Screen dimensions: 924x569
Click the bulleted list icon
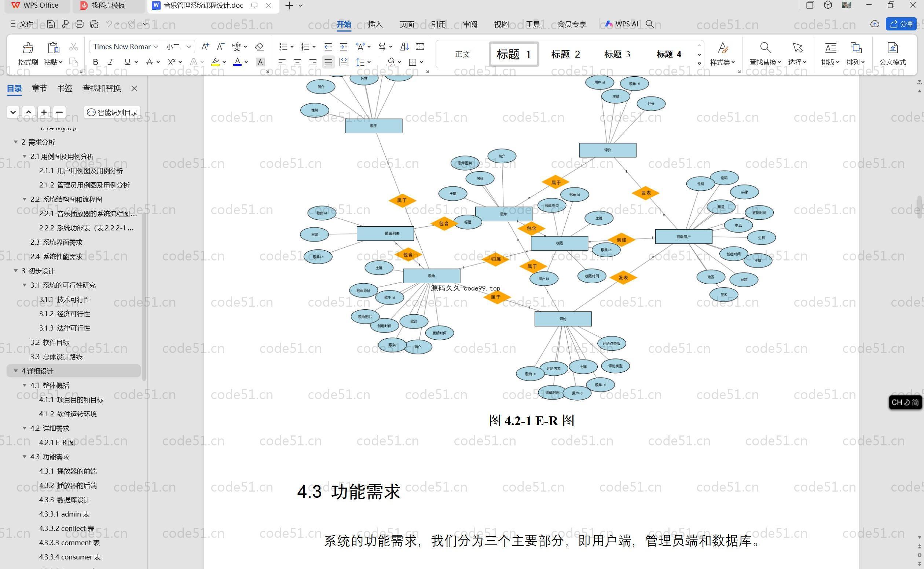pos(283,47)
